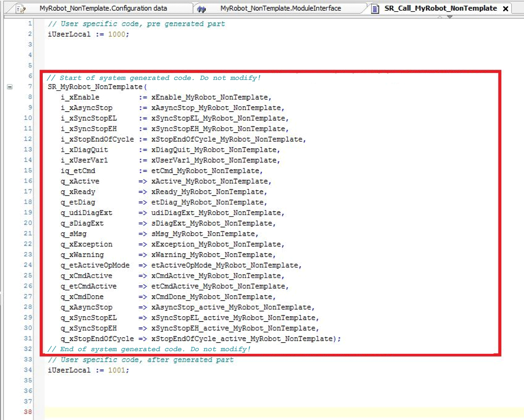Click the Configuration data tab icon
The image size is (524, 420).
click(x=21, y=9)
